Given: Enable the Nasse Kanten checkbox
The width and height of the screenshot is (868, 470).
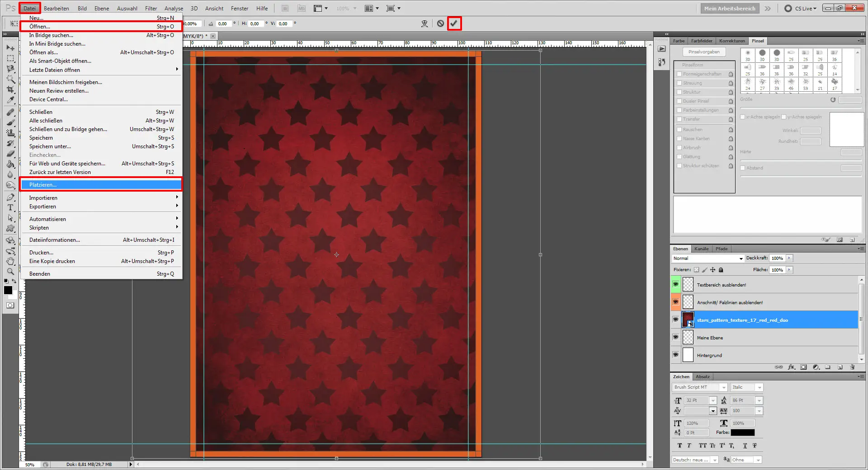Looking at the screenshot, I should click(679, 138).
